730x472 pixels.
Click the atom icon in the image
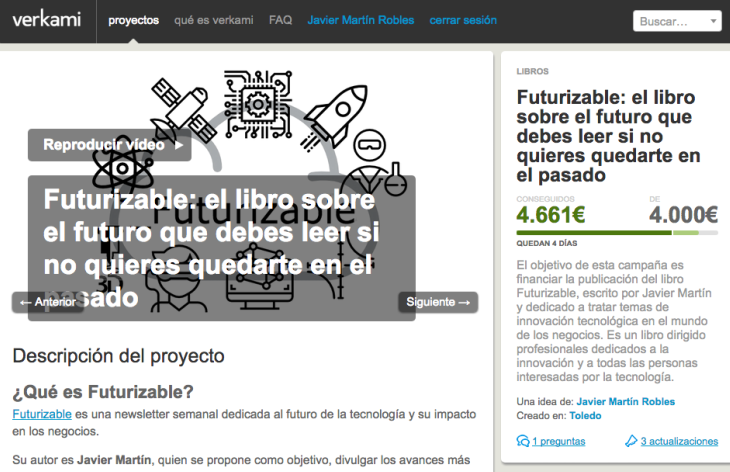[123, 169]
